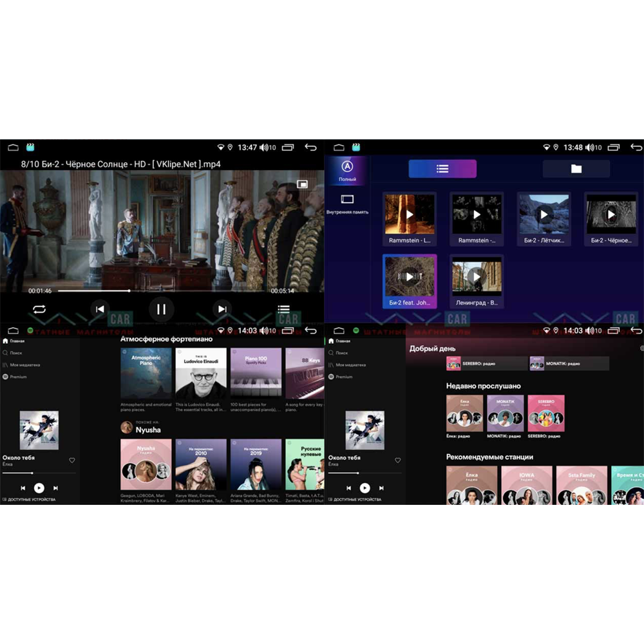The image size is (644, 644).
Task: Seek track progress in left Spotify window
Action: point(39,473)
